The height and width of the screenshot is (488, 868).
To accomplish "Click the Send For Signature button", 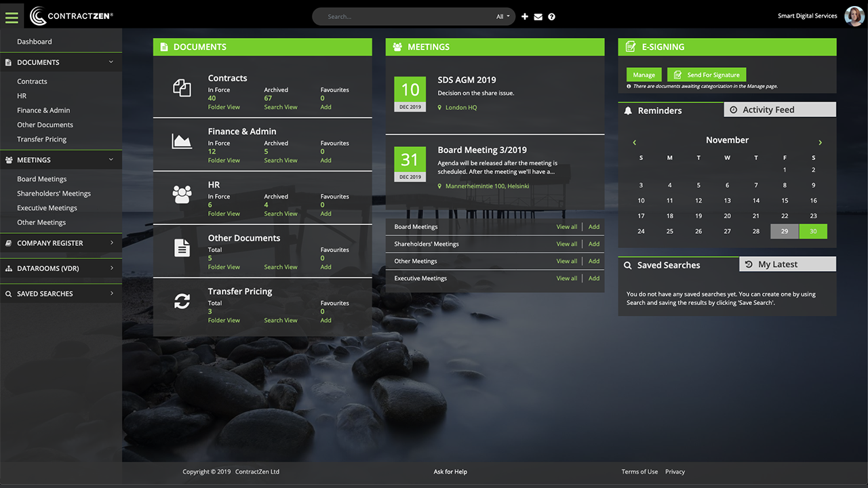I will (x=707, y=75).
